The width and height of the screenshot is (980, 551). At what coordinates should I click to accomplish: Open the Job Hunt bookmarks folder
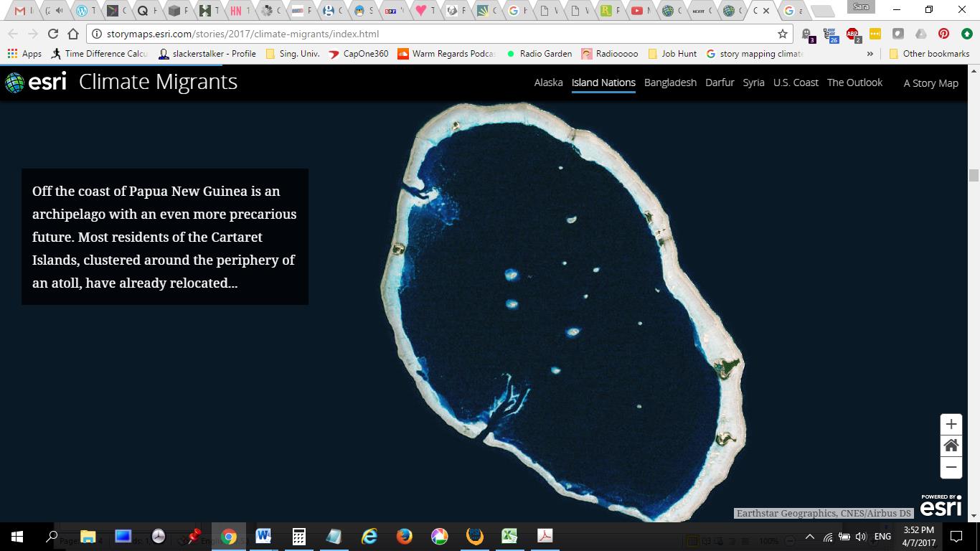[672, 54]
